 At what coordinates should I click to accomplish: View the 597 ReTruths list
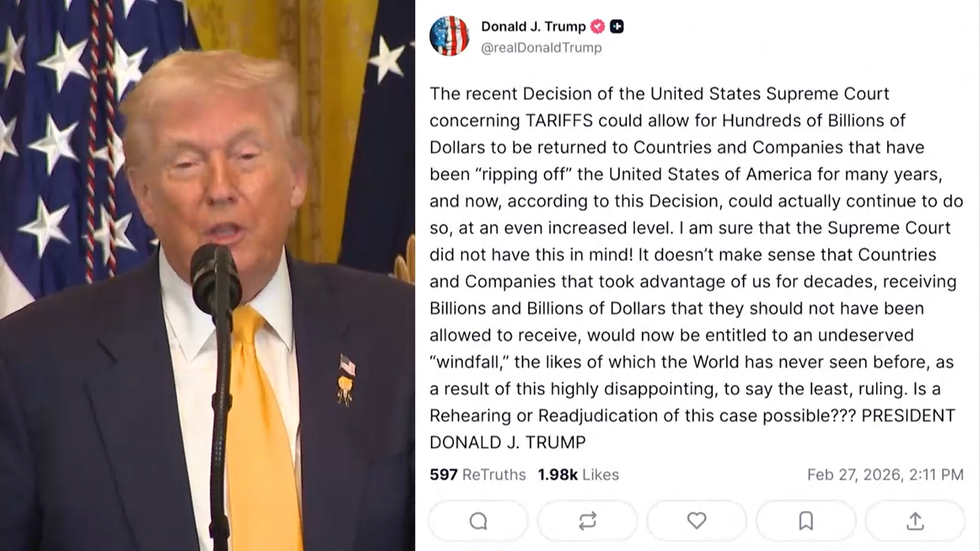point(478,474)
